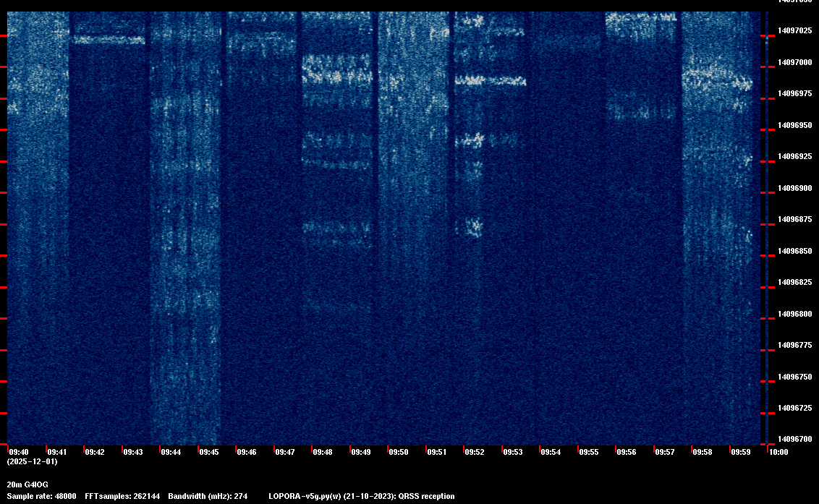Click the 09:59 time axis label

pyautogui.click(x=741, y=452)
